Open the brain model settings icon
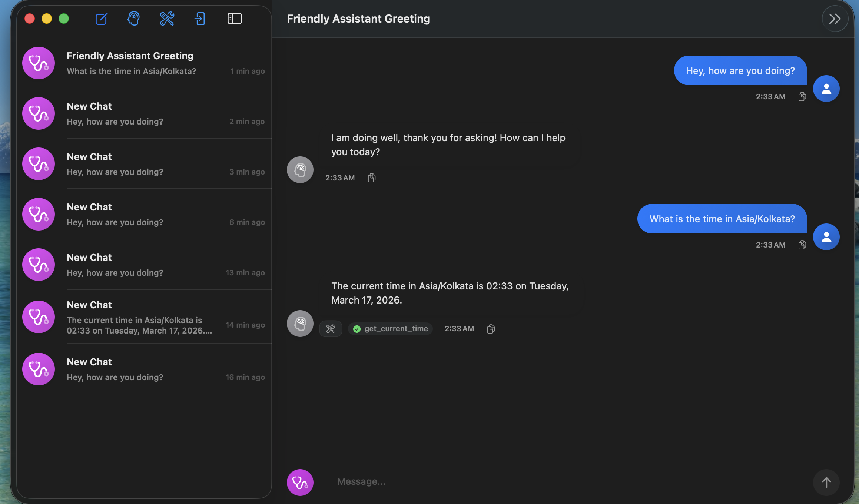 click(x=133, y=19)
